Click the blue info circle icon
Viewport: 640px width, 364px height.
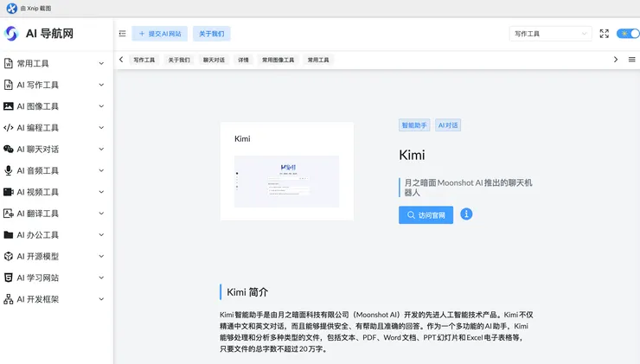coord(466,214)
